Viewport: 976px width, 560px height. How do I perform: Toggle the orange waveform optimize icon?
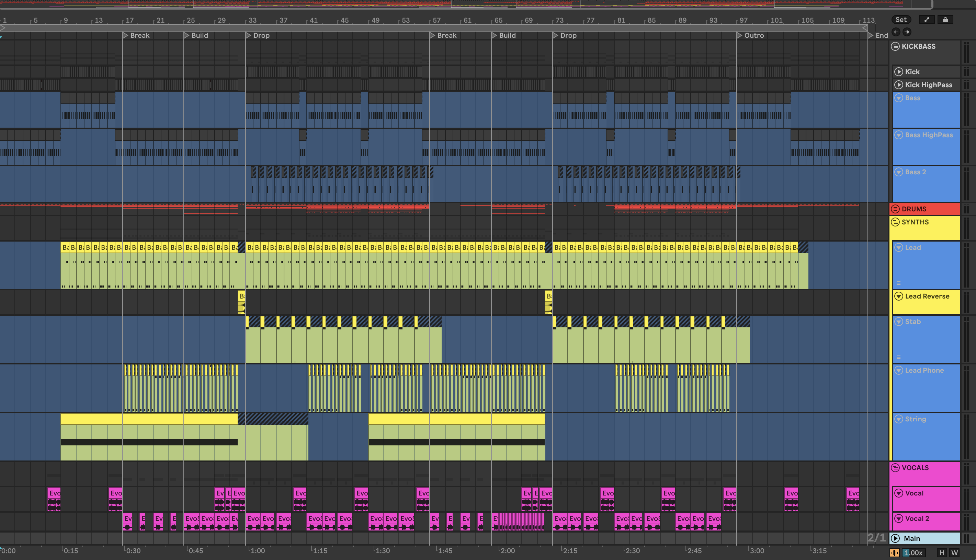[894, 553]
